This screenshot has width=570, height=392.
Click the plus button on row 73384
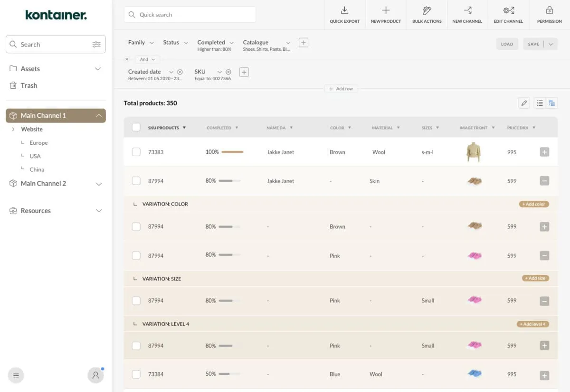click(x=545, y=375)
